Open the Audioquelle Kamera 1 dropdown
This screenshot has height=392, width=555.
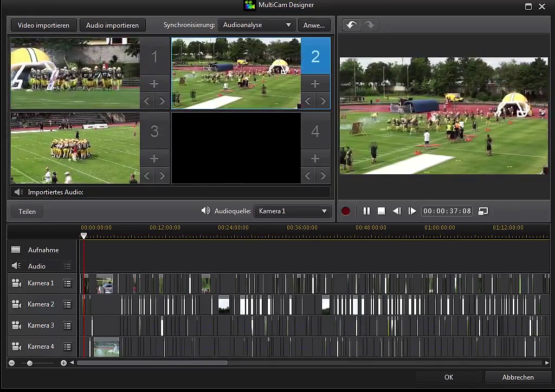click(293, 211)
